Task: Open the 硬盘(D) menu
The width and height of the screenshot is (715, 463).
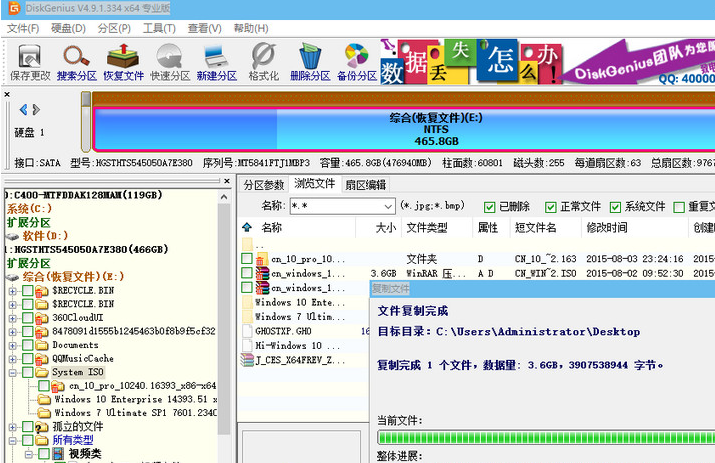Action: 68,28
